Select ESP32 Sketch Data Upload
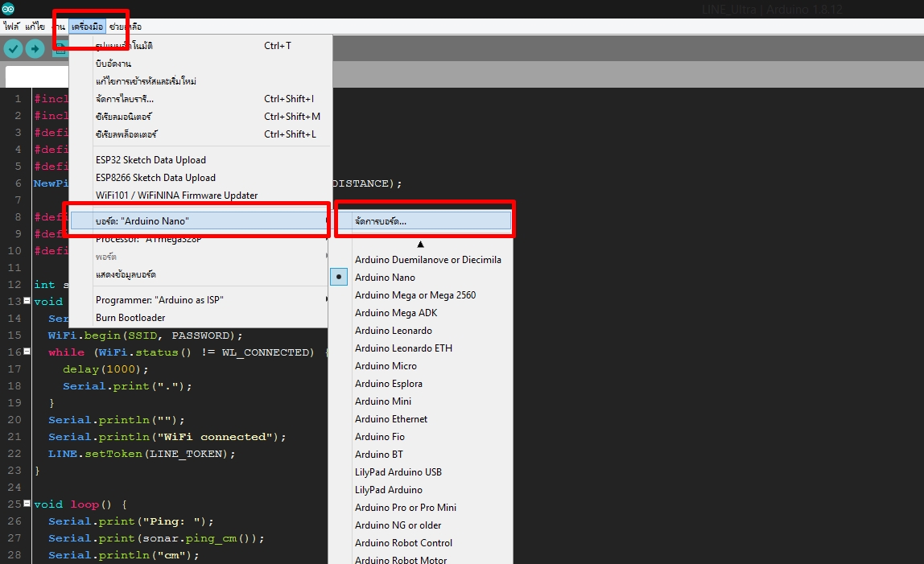This screenshot has height=564, width=924. click(199, 160)
